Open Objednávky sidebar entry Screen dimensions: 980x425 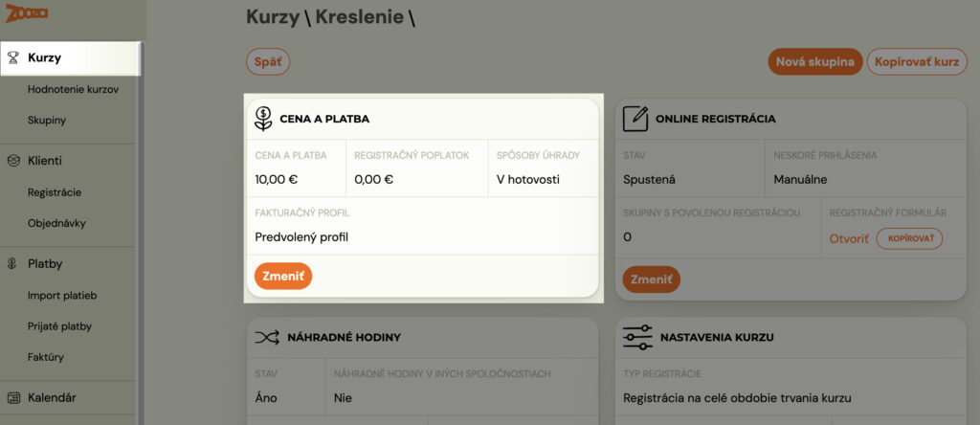pyautogui.click(x=56, y=223)
